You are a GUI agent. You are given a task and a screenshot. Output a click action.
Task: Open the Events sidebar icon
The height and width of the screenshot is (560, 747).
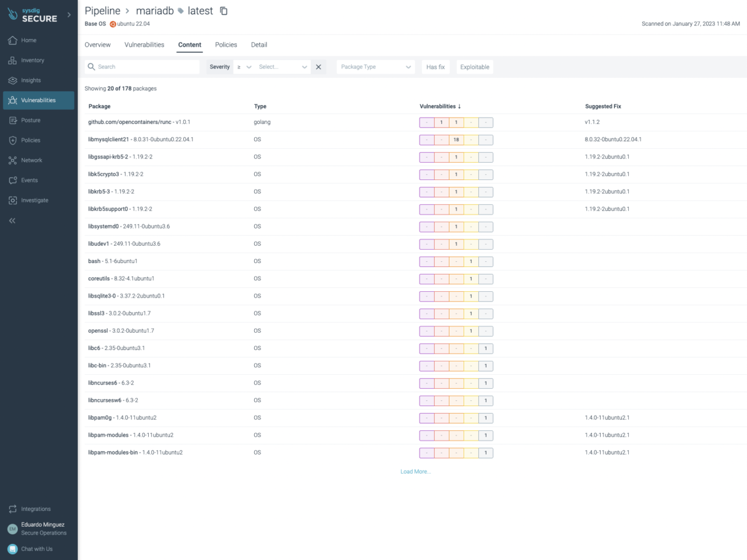coord(13,181)
